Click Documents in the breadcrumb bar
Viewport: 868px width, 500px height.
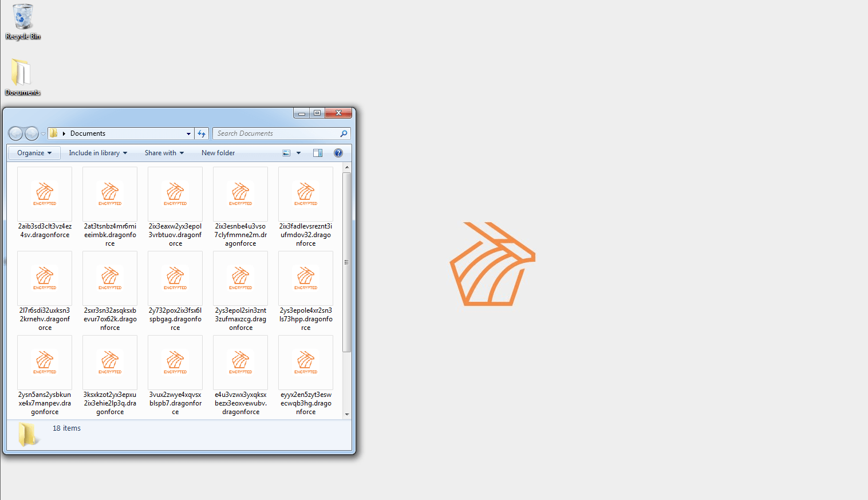point(88,133)
